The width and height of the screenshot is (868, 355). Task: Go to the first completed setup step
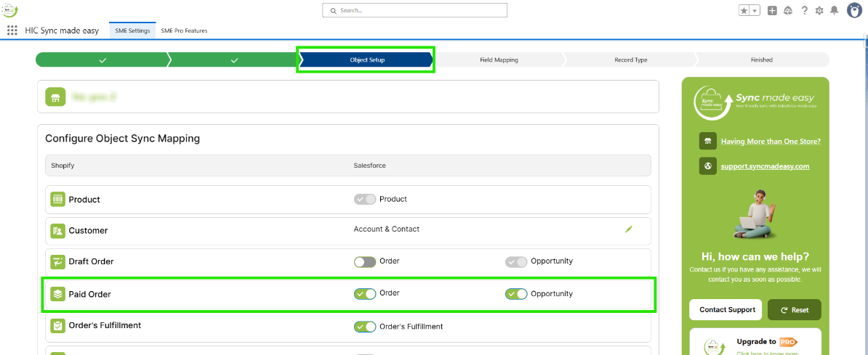pyautogui.click(x=103, y=60)
